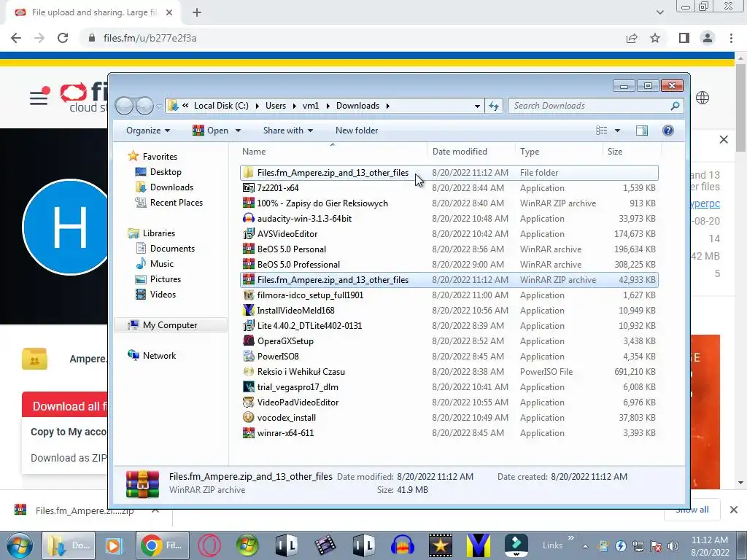
Task: Select Documents under Libraries
Action: click(172, 249)
